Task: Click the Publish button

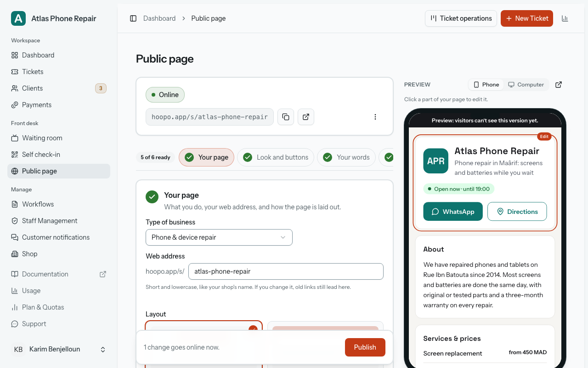Action: coord(365,347)
